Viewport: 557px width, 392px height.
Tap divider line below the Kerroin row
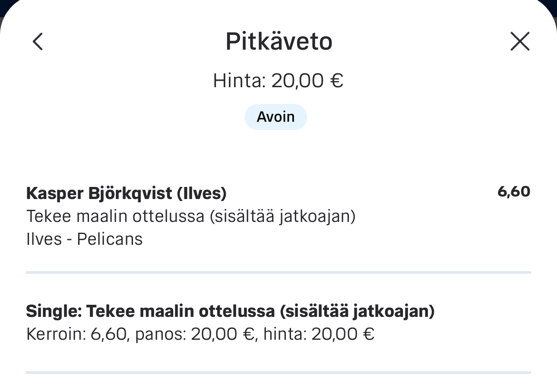(x=278, y=372)
